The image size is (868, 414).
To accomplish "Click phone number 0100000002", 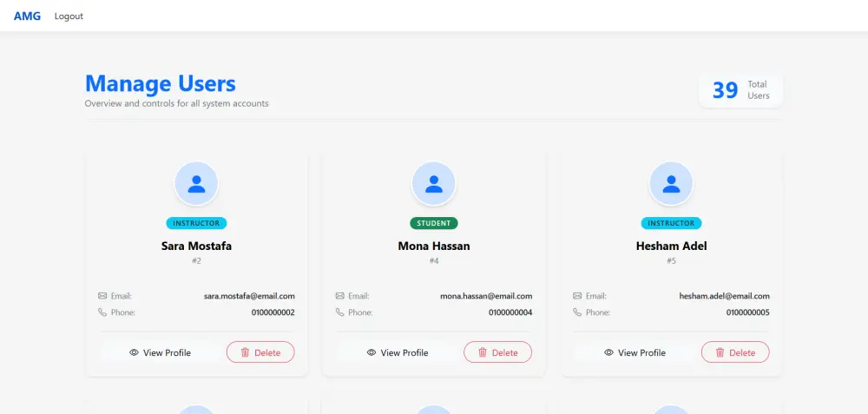I will tap(273, 312).
